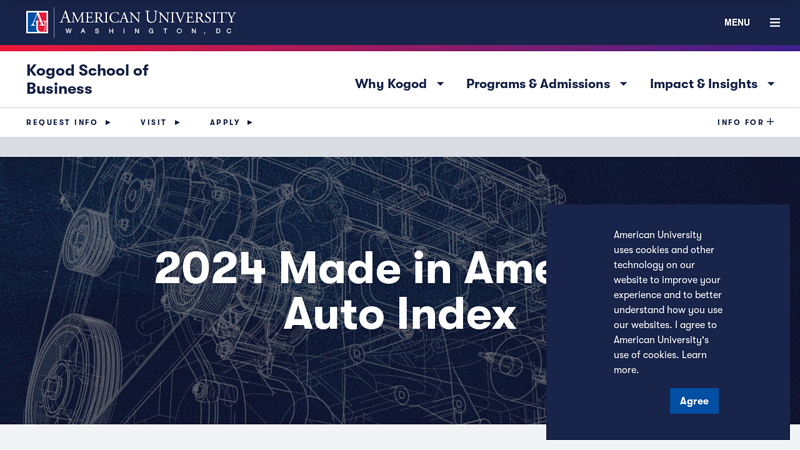Click the Agree button on cookie notice
800x450 pixels.
tap(694, 401)
